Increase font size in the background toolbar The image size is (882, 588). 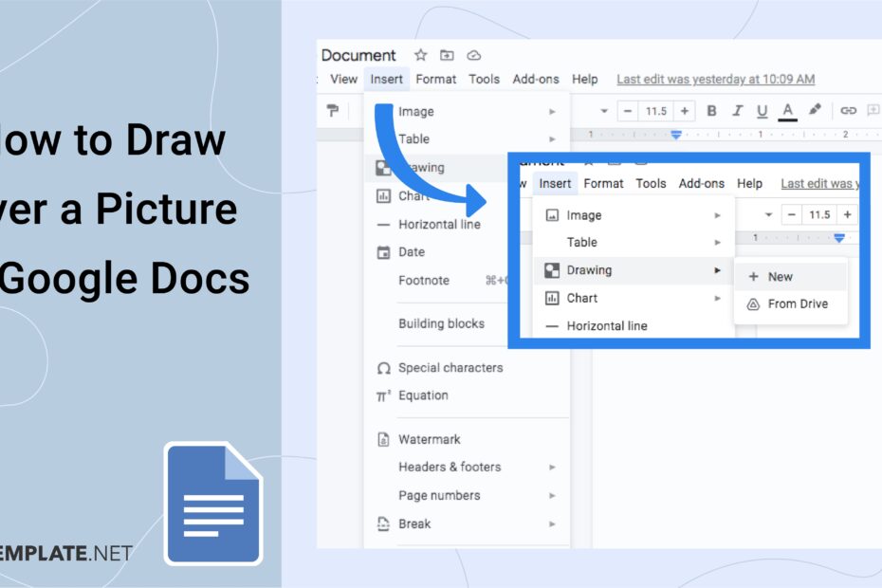tap(685, 111)
